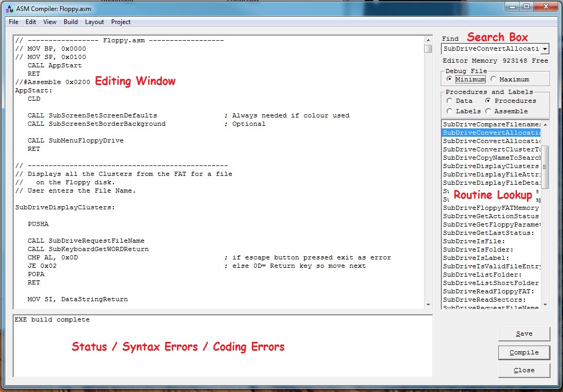Click the ASM Compiler title bar icon
The width and height of the screenshot is (563, 392).
[x=9, y=8]
